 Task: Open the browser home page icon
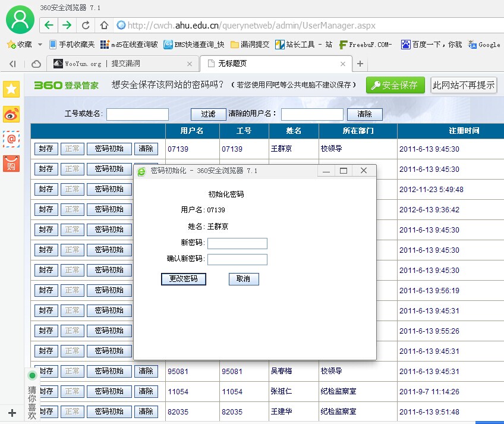click(x=104, y=25)
